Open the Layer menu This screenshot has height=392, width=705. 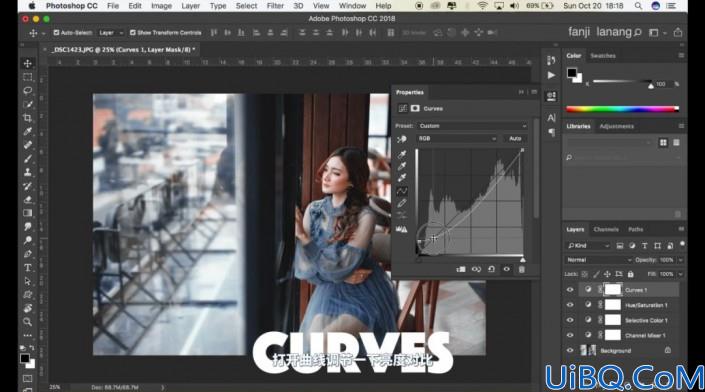pos(191,6)
